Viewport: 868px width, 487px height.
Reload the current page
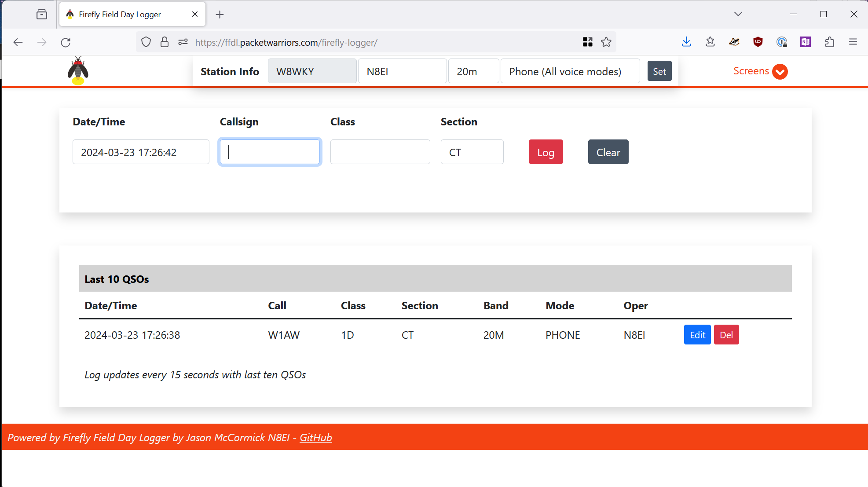[66, 42]
